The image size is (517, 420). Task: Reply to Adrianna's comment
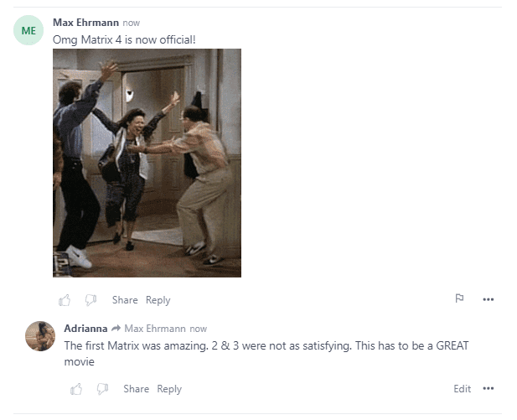click(169, 389)
